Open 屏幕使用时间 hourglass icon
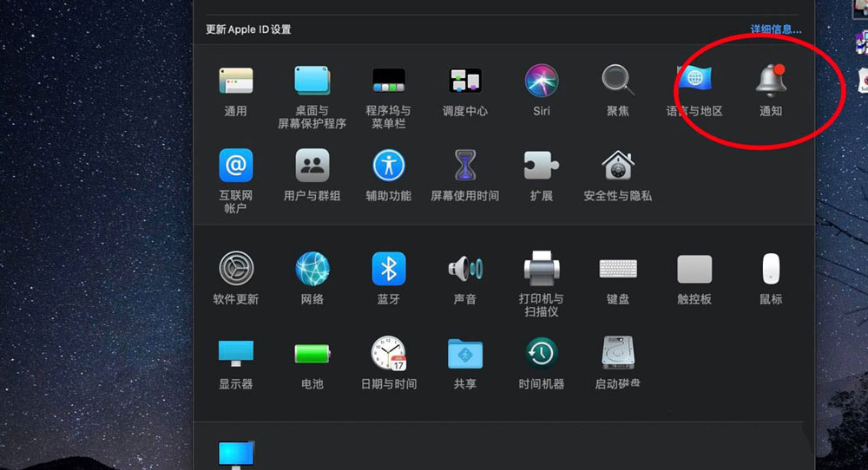868x470 pixels. click(465, 166)
